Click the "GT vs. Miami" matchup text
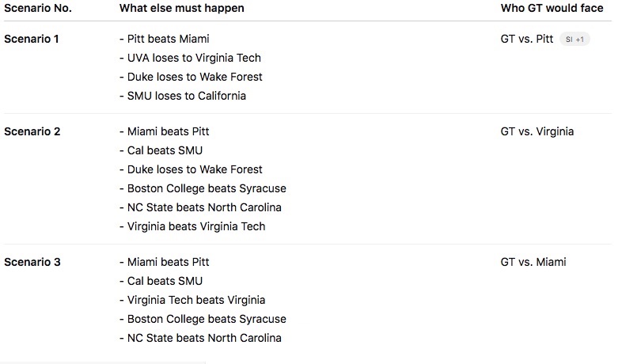The height and width of the screenshot is (364, 622). click(533, 262)
